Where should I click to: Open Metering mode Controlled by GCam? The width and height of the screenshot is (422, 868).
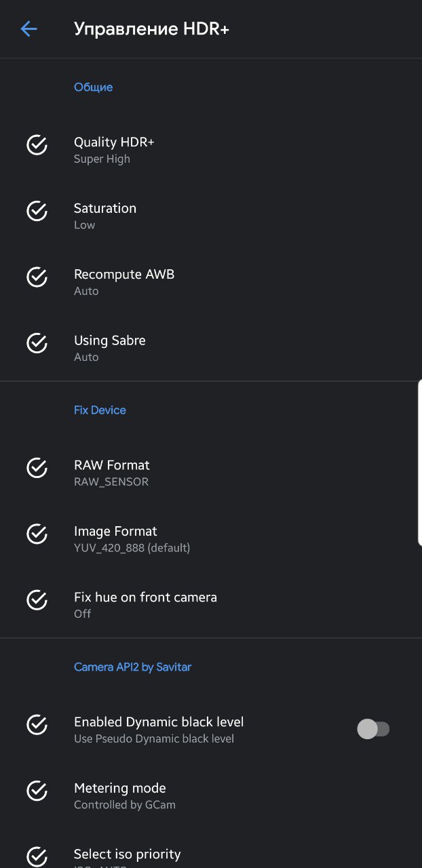[x=211, y=795]
